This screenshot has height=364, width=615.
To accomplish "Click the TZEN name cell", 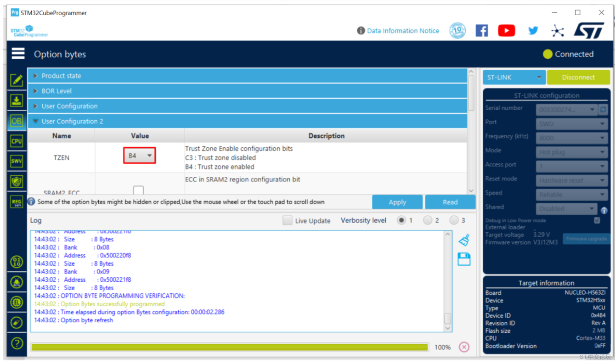I will point(62,157).
